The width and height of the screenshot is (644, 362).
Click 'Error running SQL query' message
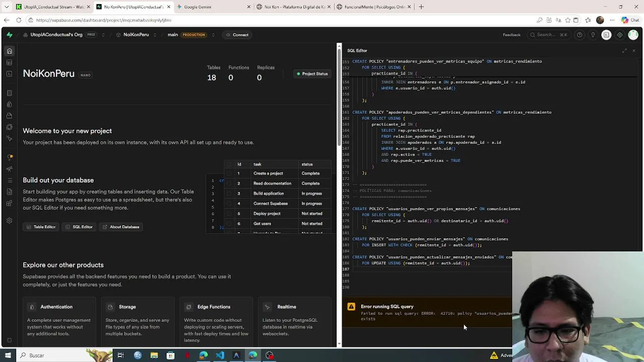pos(387,307)
